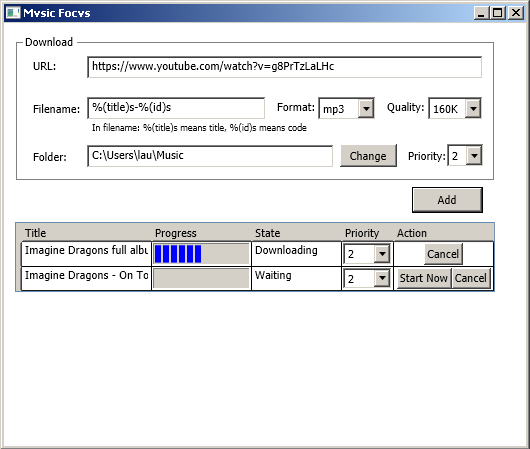Click the Add button

click(x=447, y=200)
